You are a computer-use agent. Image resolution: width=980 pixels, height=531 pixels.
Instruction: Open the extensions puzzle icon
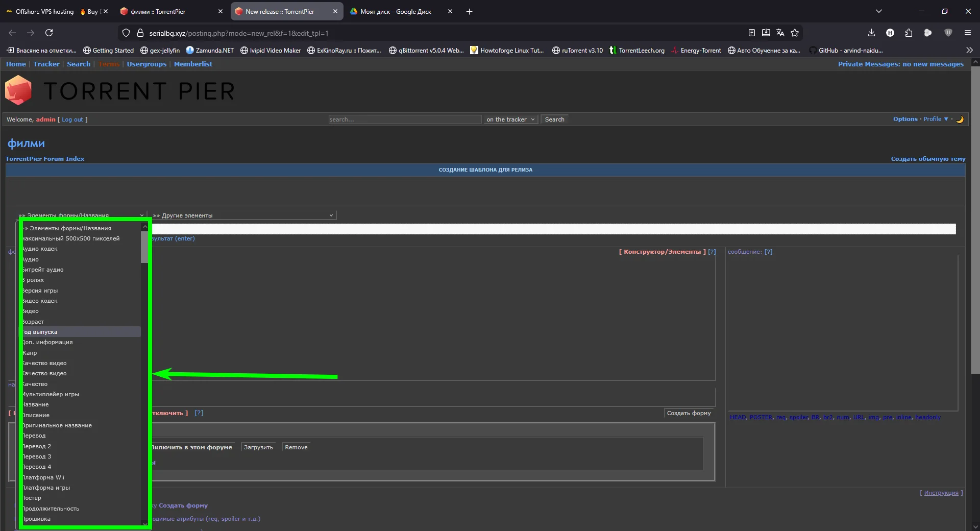909,33
